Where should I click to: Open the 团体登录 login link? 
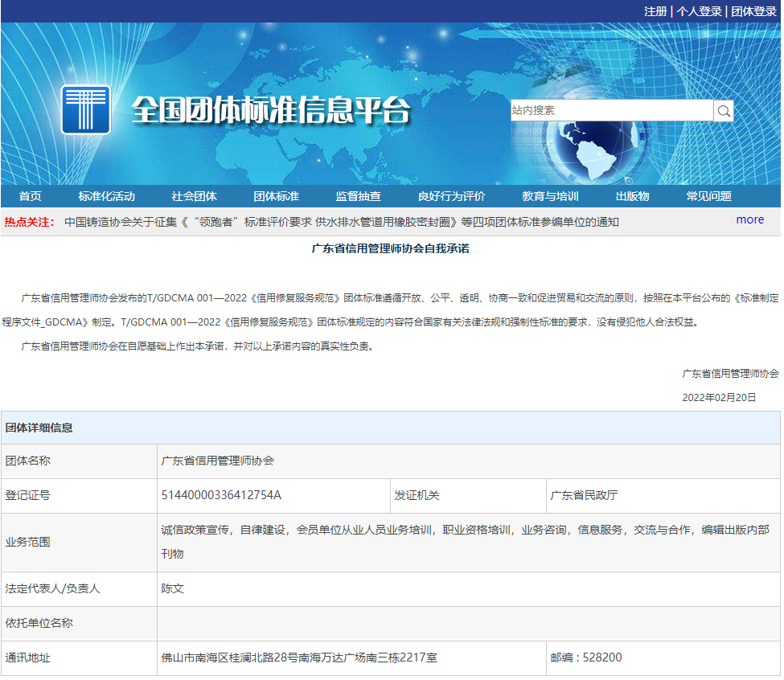(753, 11)
